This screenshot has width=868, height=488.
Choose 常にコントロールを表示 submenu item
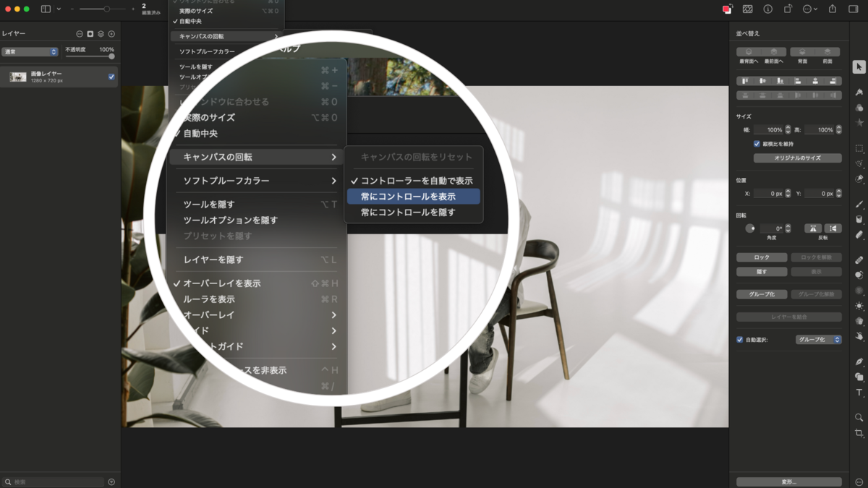click(x=413, y=197)
